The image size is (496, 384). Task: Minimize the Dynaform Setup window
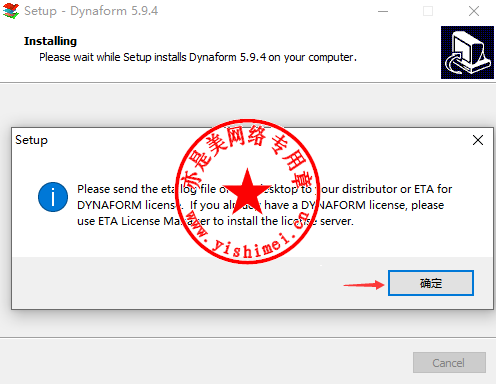383,11
